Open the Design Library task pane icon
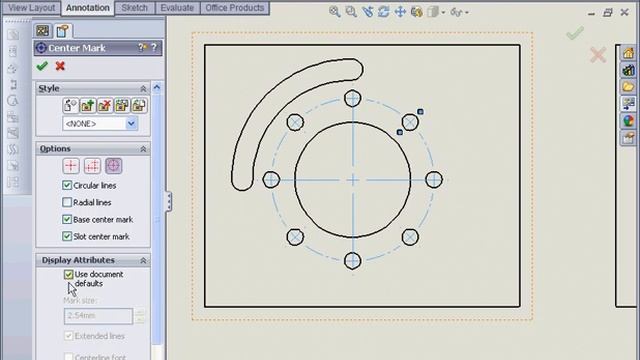The width and height of the screenshot is (640, 360). pyautogui.click(x=629, y=70)
